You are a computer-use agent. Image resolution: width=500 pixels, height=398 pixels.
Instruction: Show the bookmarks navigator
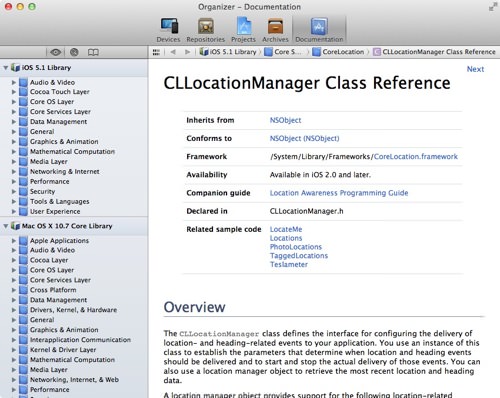[93, 52]
